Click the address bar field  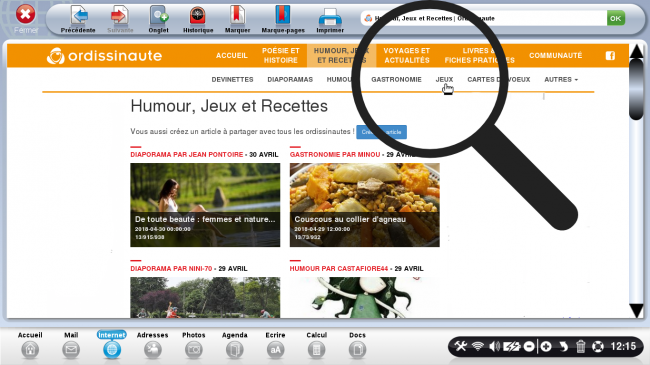coord(483,18)
